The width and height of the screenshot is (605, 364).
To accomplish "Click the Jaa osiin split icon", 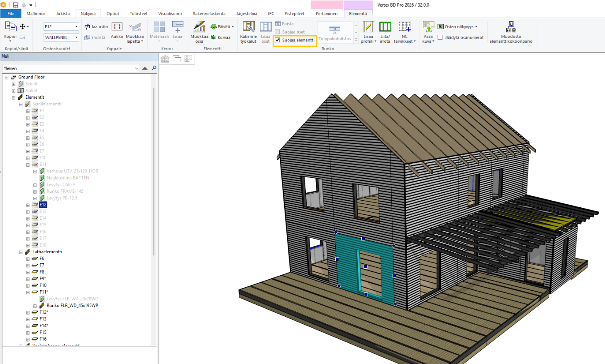I will [x=87, y=27].
